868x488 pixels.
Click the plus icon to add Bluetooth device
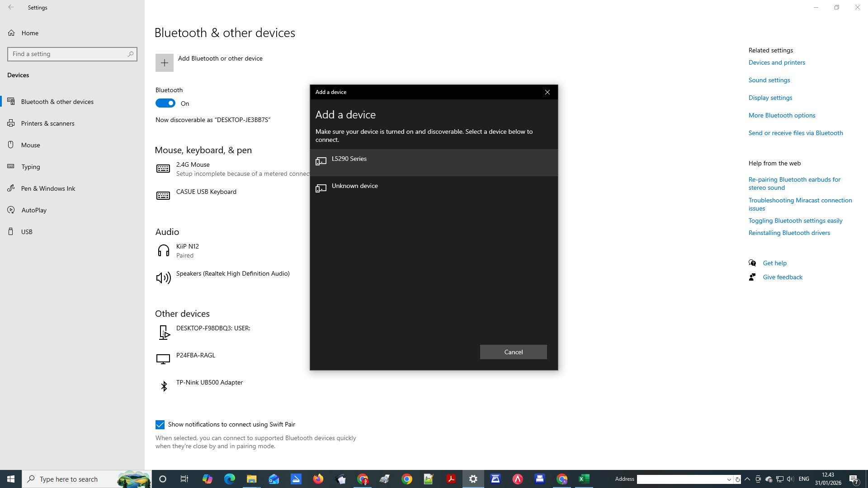[x=164, y=63]
